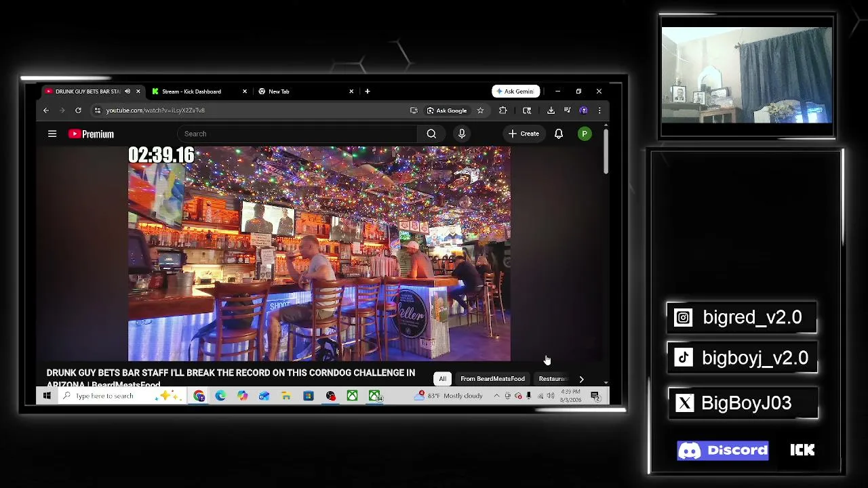Open the Chrome downloads icon
This screenshot has width=868, height=488.
coord(551,110)
